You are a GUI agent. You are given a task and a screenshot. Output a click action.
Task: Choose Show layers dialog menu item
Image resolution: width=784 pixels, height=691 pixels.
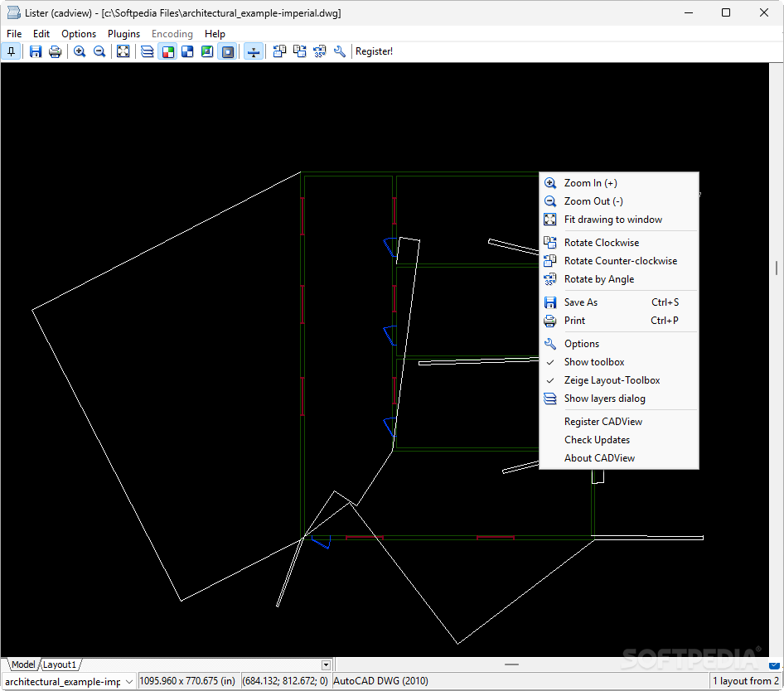tap(619, 399)
